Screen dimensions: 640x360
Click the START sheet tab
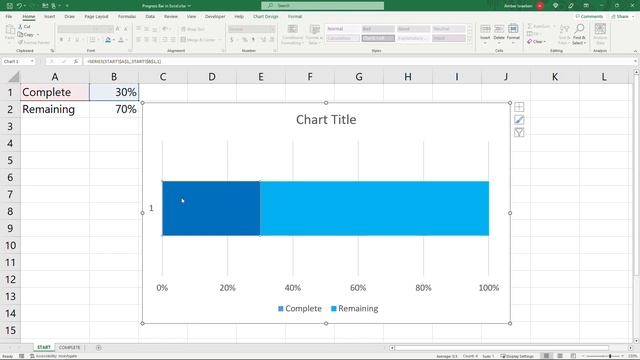click(44, 347)
